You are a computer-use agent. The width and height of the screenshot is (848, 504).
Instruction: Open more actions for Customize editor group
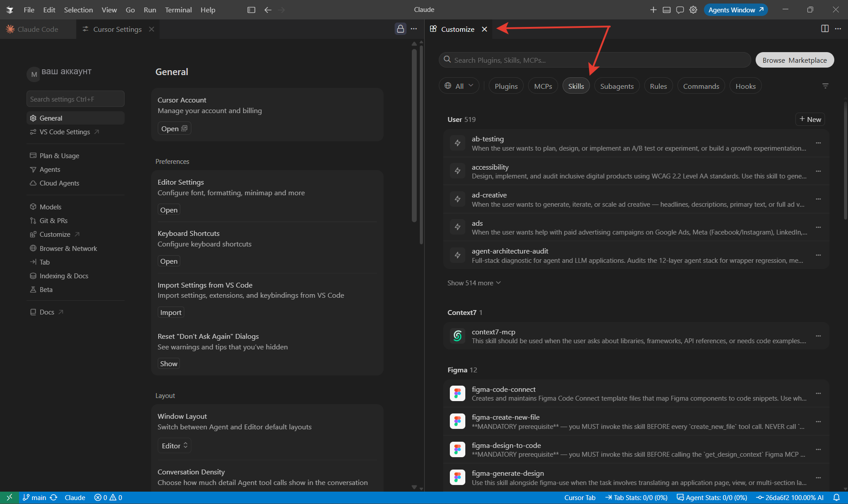[838, 29]
